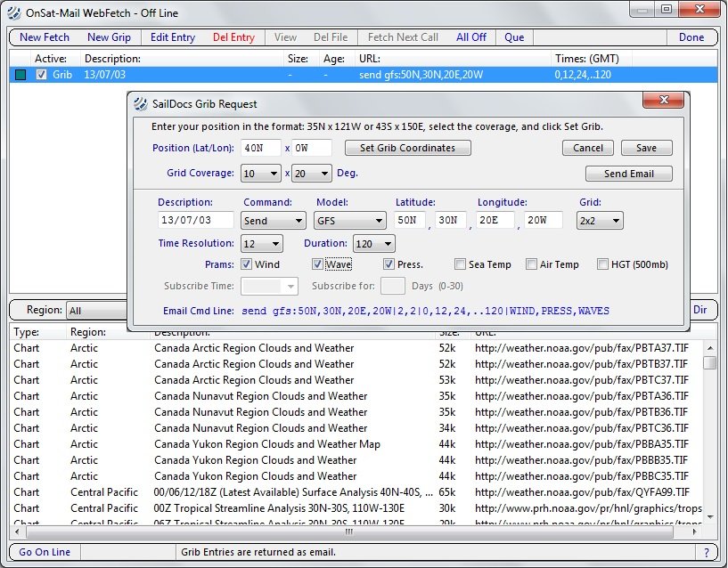Viewport: 728px width, 568px height.
Task: Check the HGT (500mb) option
Action: pos(603,264)
